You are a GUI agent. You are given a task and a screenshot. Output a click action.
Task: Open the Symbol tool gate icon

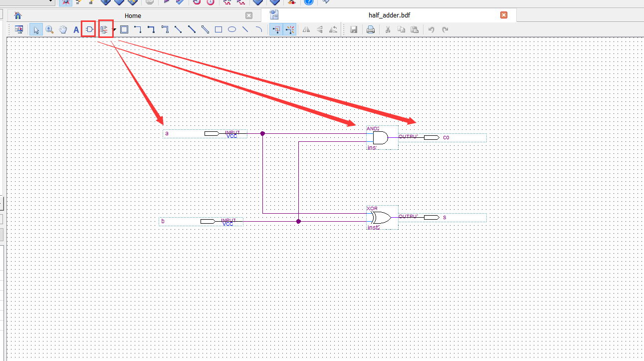click(89, 29)
